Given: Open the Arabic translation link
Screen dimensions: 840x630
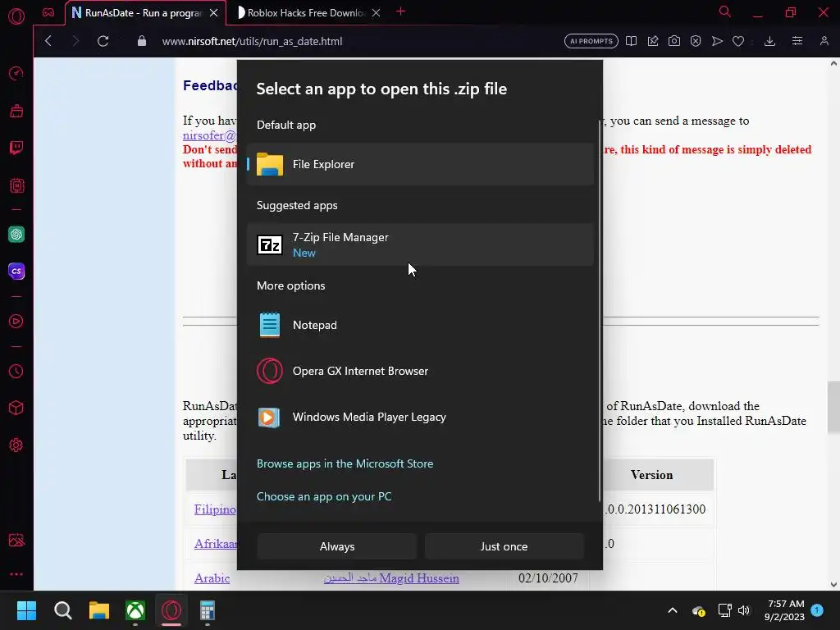Looking at the screenshot, I should pos(212,578).
